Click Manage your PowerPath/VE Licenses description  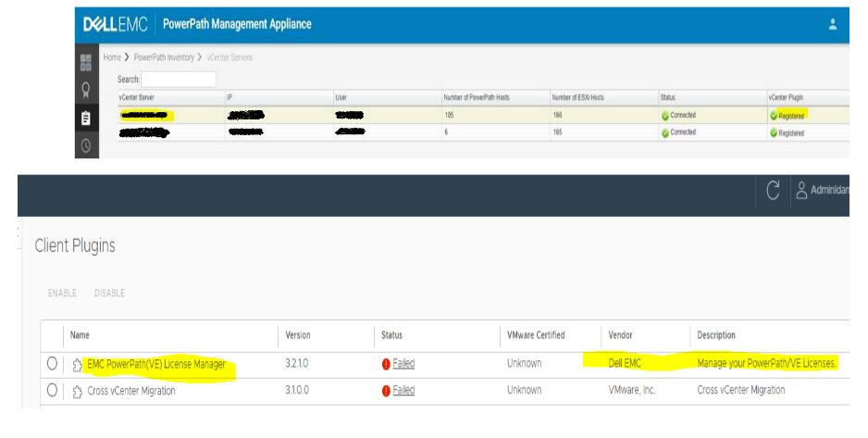point(767,363)
